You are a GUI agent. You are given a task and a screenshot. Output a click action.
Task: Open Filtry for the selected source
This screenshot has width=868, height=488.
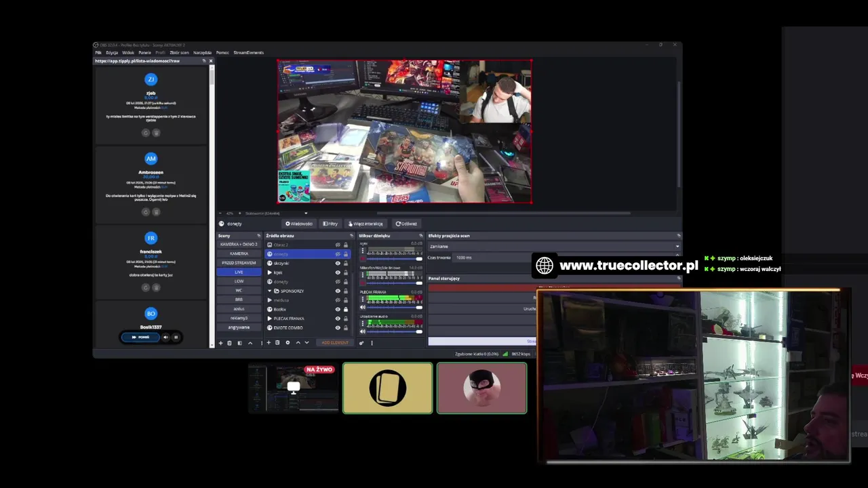point(330,224)
